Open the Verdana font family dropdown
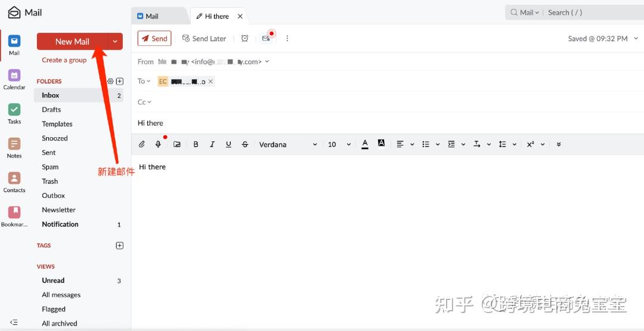Image resolution: width=644 pixels, height=331 pixels. (288, 144)
